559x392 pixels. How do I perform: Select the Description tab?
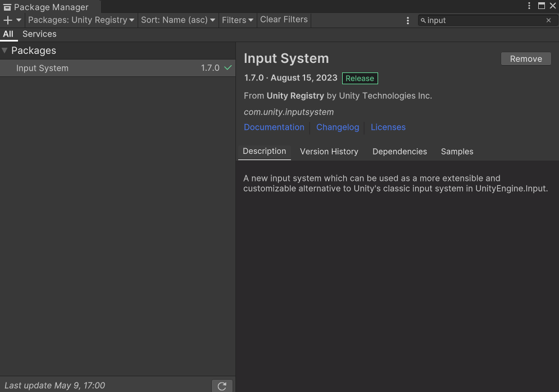[x=264, y=152]
